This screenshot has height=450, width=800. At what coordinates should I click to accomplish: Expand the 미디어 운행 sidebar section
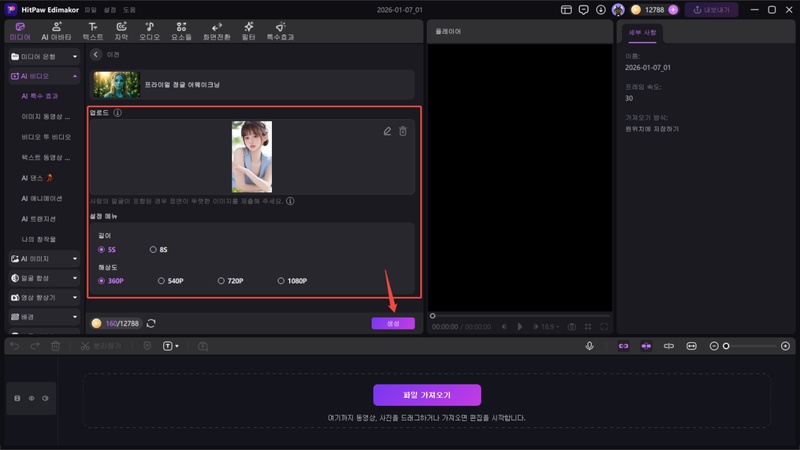tap(44, 57)
